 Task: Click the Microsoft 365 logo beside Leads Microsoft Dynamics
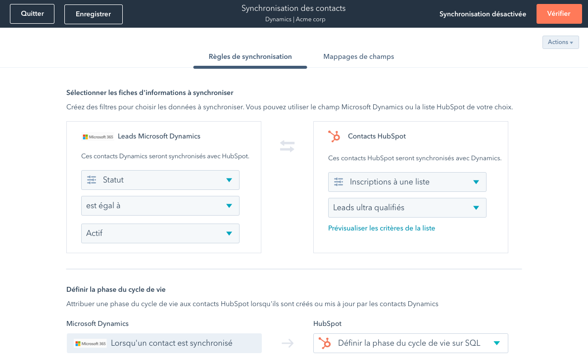click(x=98, y=136)
